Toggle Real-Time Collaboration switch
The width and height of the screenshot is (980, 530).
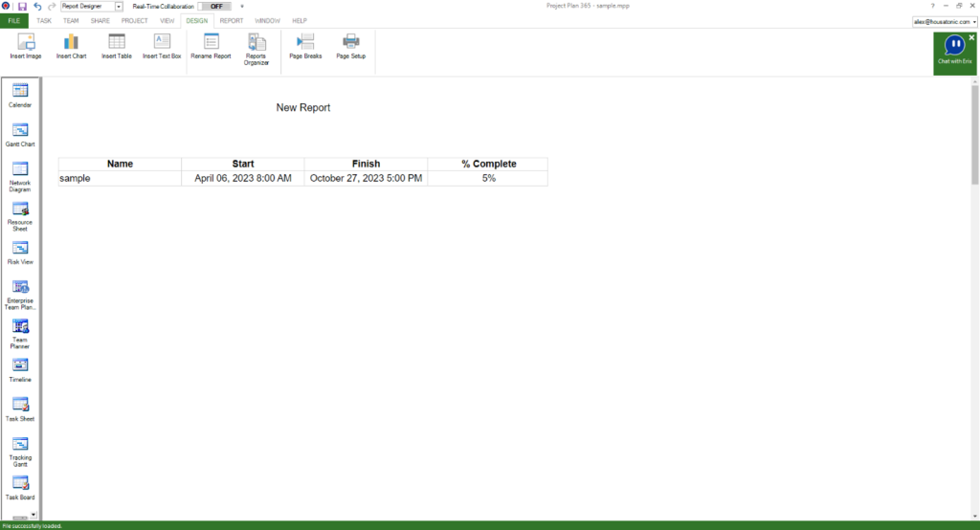pos(215,6)
